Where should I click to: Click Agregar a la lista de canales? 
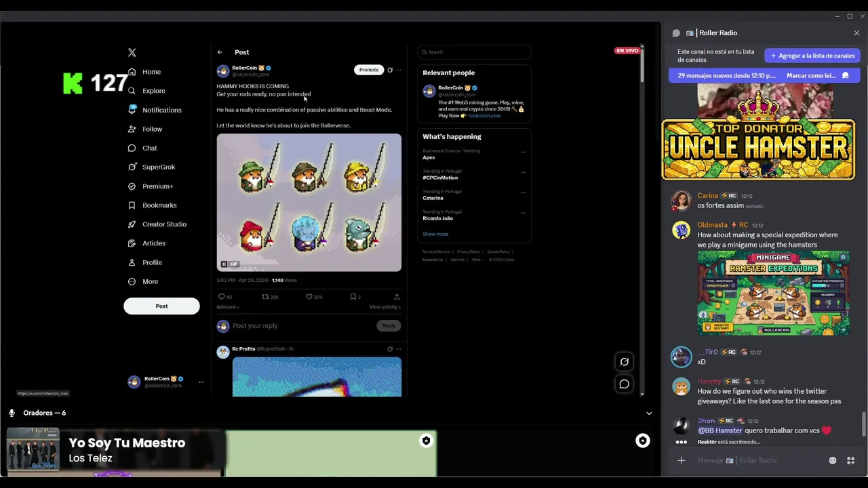812,56
